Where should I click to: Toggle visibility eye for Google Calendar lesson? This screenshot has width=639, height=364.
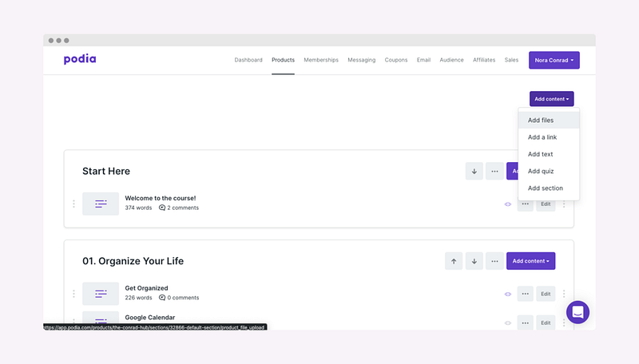point(507,322)
